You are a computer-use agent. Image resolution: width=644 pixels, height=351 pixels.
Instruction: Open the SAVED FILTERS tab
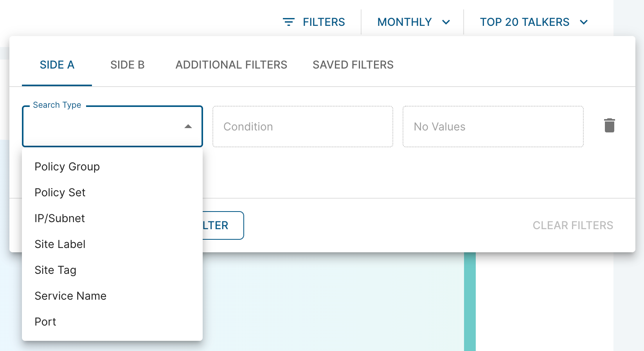coord(353,65)
